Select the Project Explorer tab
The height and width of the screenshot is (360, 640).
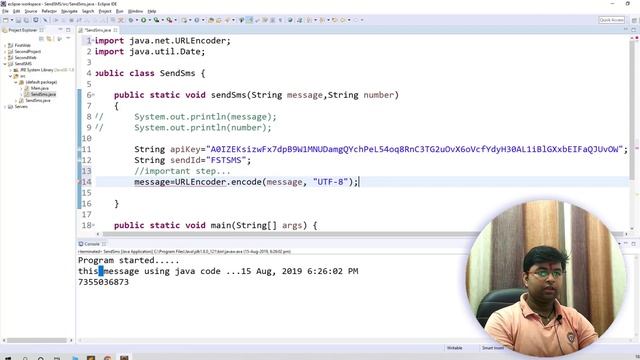click(x=23, y=30)
